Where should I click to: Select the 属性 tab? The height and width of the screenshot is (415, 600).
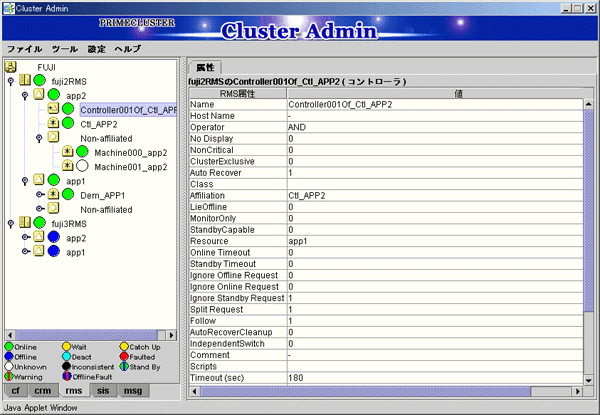[x=205, y=68]
